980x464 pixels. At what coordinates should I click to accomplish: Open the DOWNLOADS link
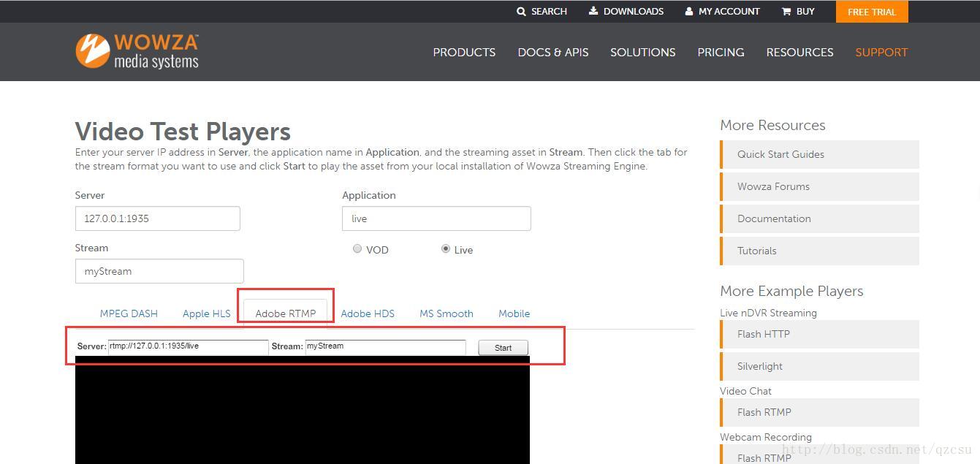(634, 12)
